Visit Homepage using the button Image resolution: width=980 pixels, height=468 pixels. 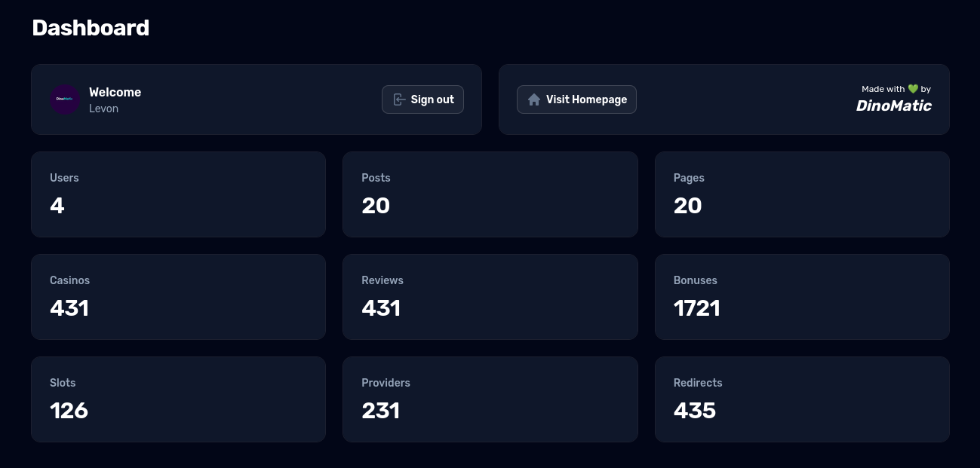tap(576, 99)
